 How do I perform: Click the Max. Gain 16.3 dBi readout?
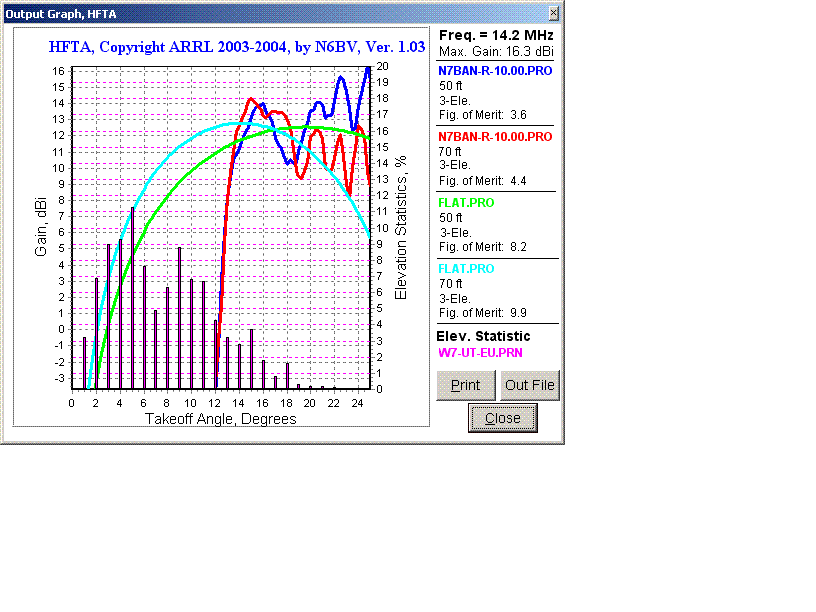(497, 51)
